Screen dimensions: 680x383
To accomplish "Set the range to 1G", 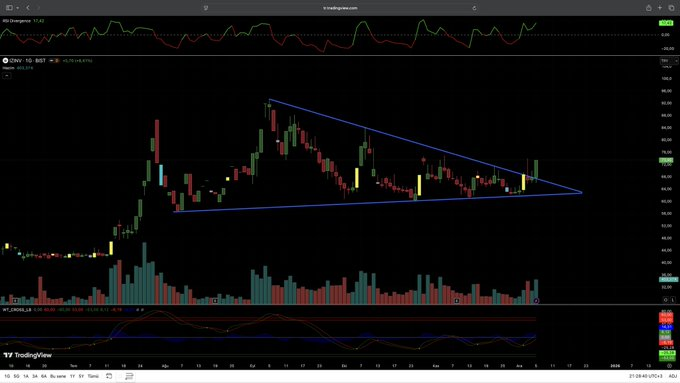I will point(7,376).
